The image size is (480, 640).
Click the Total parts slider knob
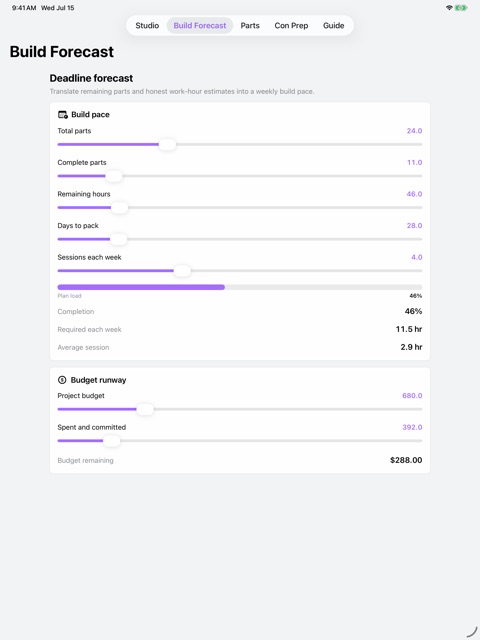167,144
